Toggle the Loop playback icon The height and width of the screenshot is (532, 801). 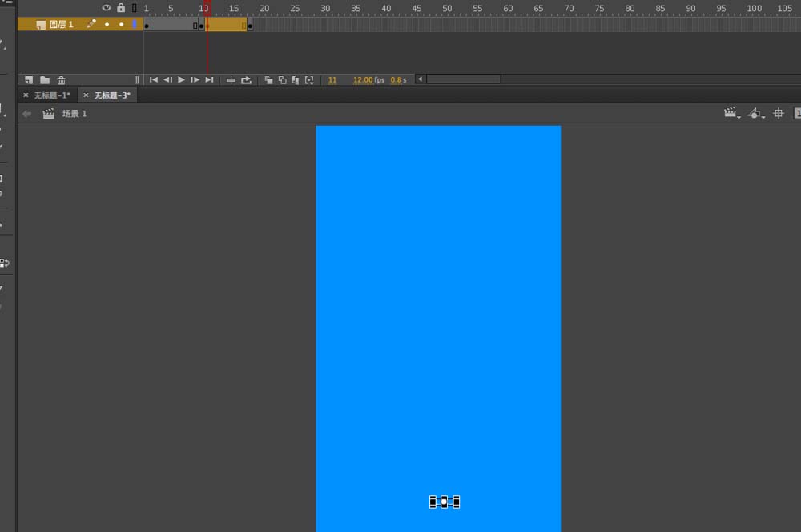click(x=246, y=80)
